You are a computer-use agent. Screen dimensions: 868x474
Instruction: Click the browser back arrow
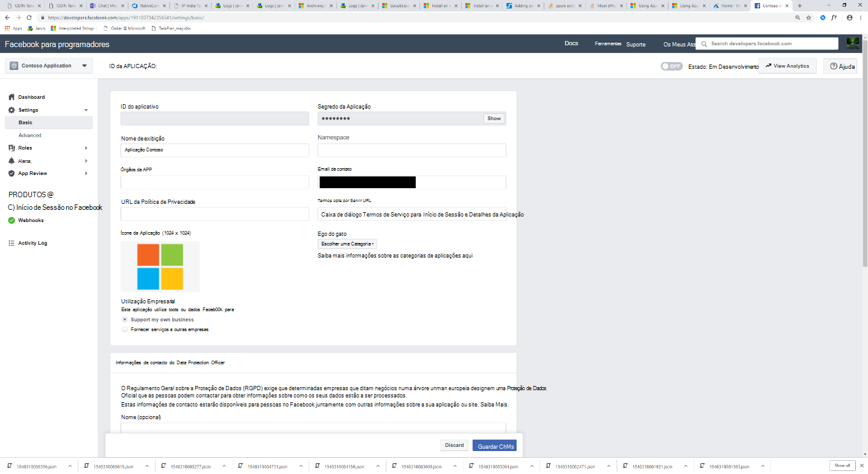[x=7, y=17]
